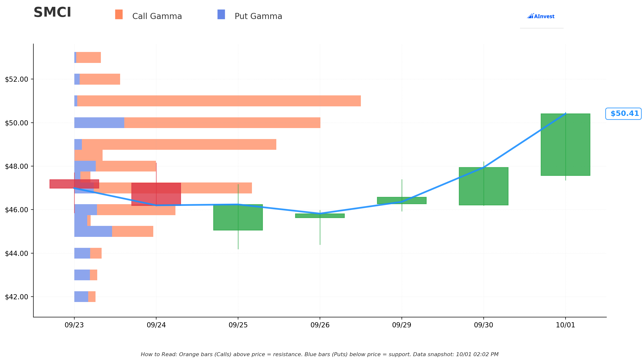Image resolution: width=644 pixels, height=362 pixels.
Task: Click the red 09/24 candlestick body
Action: click(156, 194)
